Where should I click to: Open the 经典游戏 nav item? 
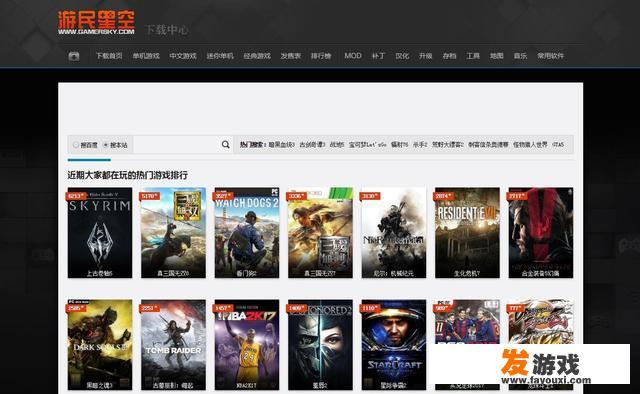tap(257, 56)
